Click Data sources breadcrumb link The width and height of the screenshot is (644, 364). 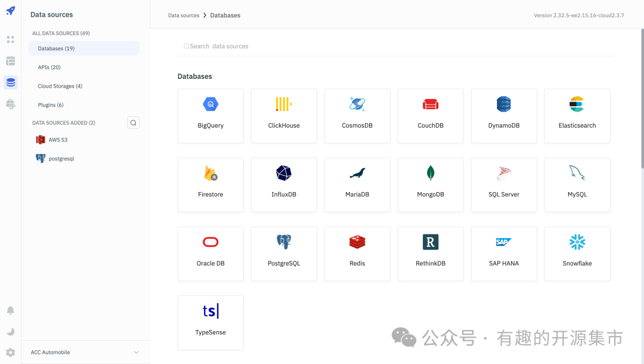point(184,16)
